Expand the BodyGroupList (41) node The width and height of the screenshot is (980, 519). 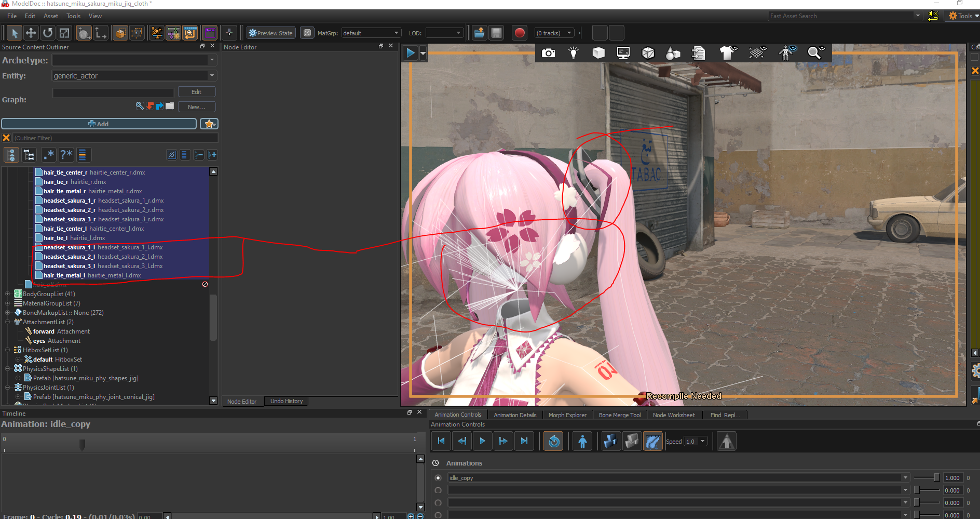coord(8,294)
